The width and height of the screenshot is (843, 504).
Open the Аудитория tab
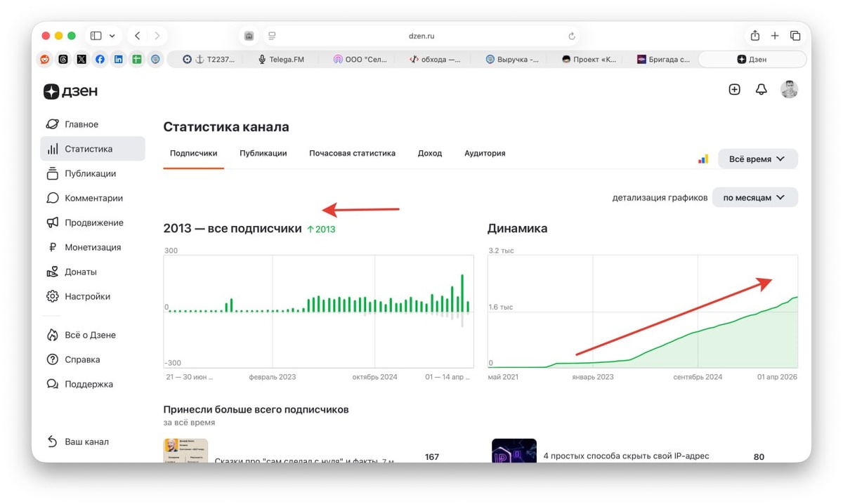[x=485, y=153]
